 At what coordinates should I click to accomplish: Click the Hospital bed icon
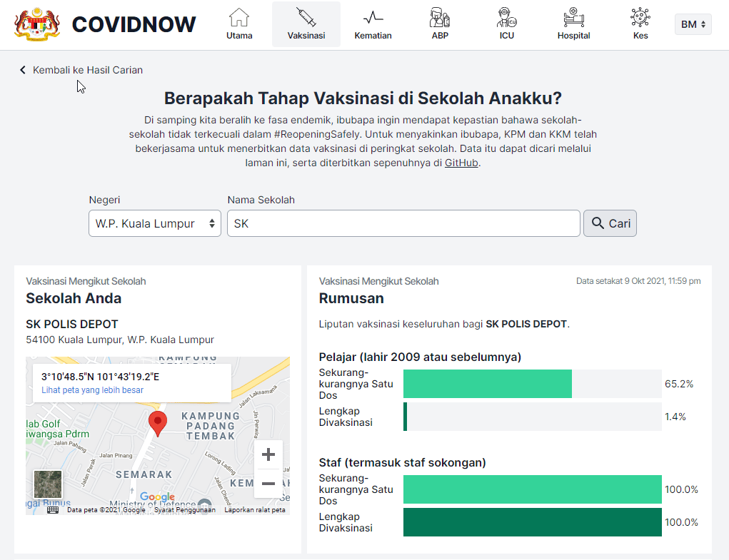click(573, 16)
